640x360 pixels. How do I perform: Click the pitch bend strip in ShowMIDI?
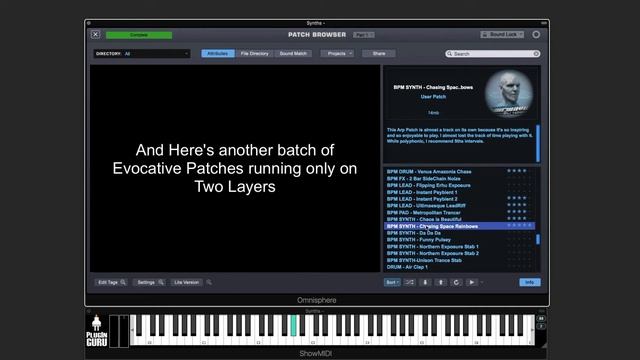click(114, 331)
